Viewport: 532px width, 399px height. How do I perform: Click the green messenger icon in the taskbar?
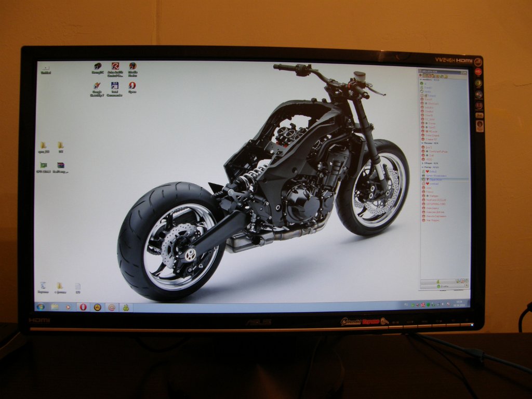[x=125, y=307]
